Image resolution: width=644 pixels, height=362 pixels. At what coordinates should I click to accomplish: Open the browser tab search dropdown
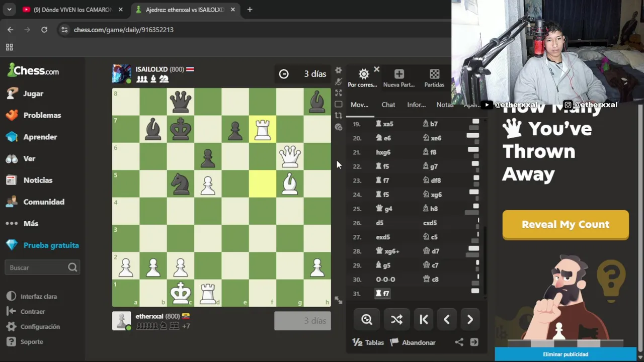point(9,10)
